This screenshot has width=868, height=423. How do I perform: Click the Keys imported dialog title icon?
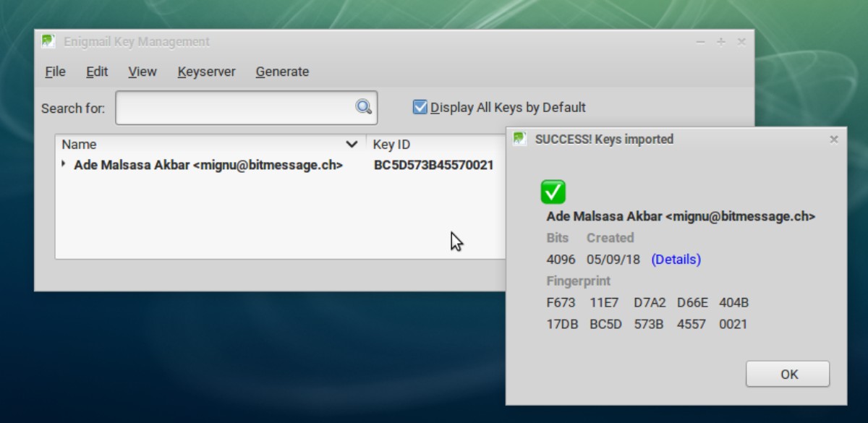pos(520,139)
